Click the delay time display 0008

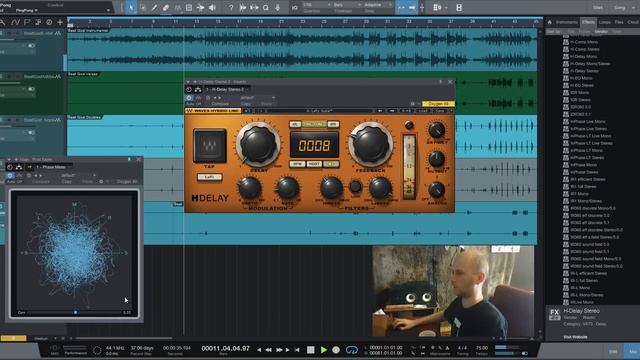point(314,145)
